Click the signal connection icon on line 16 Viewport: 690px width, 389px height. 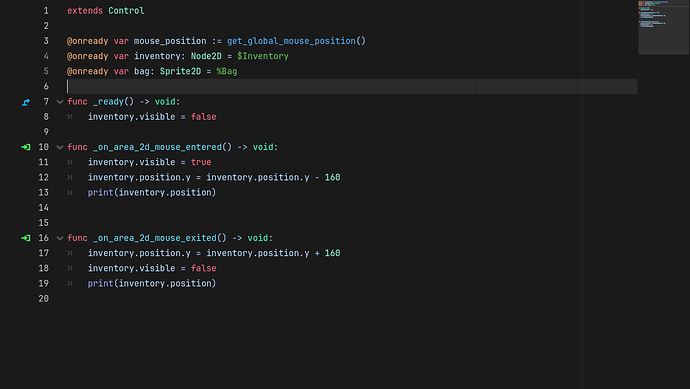tap(26, 238)
